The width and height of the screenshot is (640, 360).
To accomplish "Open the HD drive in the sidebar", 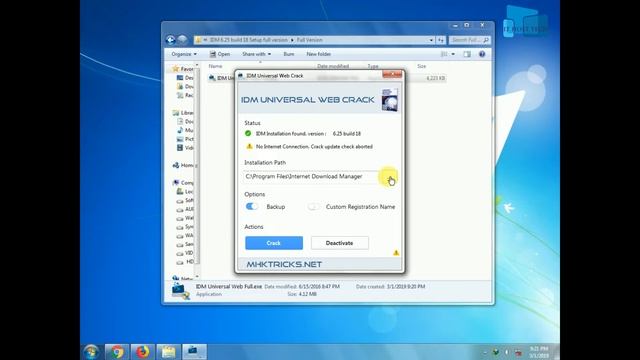I will [185, 262].
